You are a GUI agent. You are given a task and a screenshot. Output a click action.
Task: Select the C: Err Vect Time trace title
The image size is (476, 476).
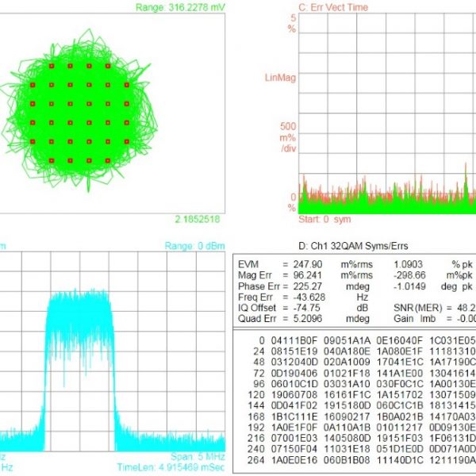pyautogui.click(x=333, y=7)
